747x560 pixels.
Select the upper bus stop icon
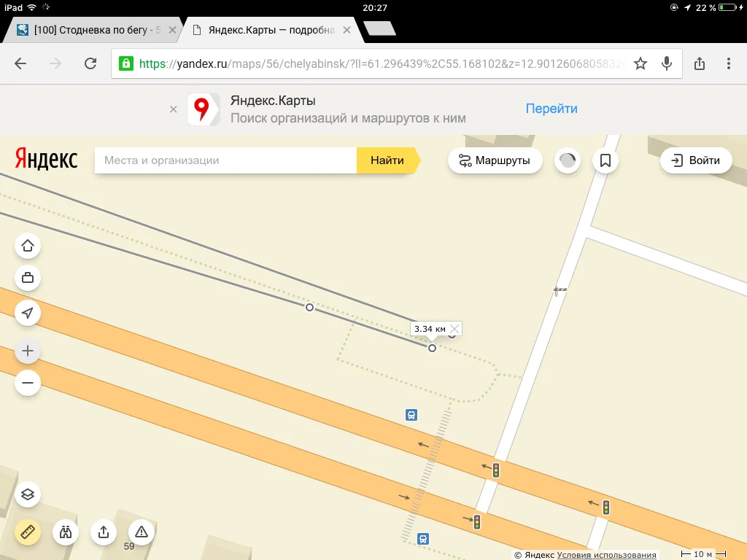click(411, 415)
